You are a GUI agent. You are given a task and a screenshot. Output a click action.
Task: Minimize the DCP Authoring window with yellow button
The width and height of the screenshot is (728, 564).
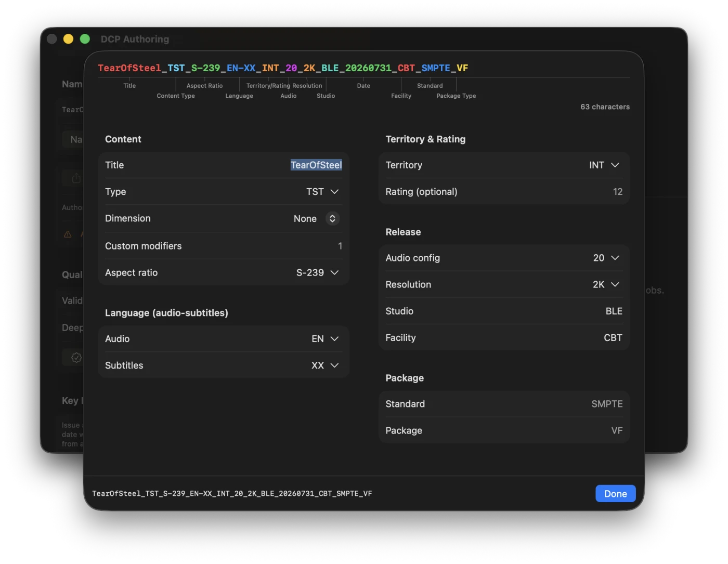tap(68, 39)
